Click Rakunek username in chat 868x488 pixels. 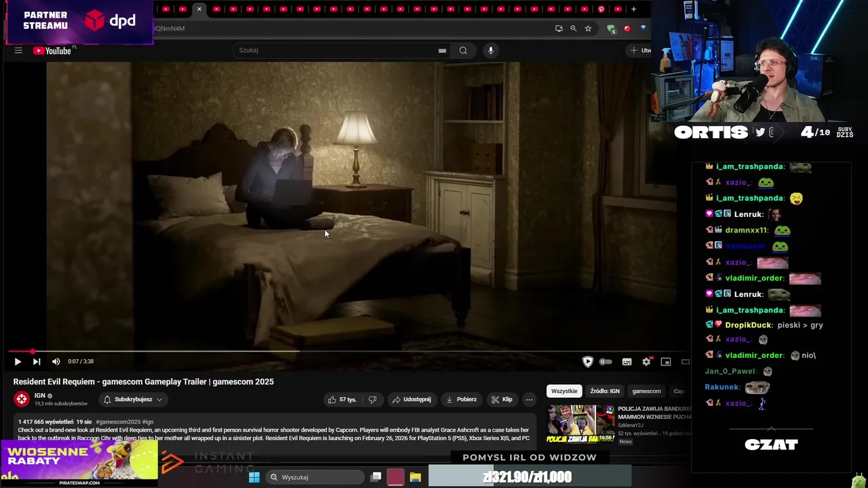(x=722, y=388)
